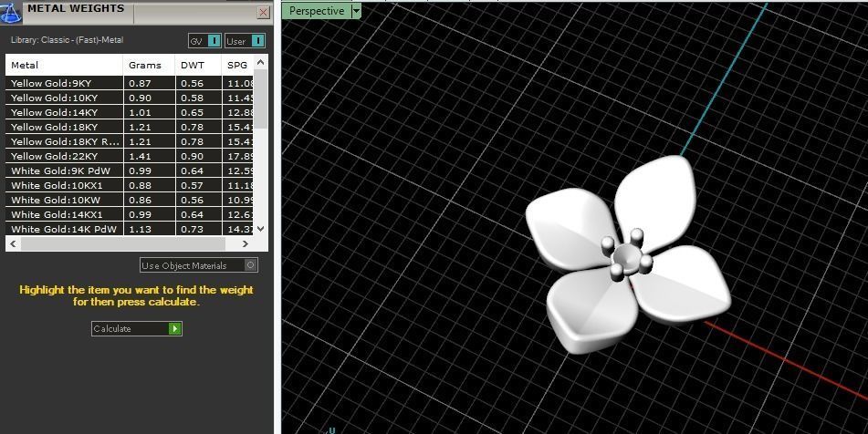Viewport: 868px width, 434px height.
Task: Select the White Gold:14KX1 row
Action: click(130, 214)
